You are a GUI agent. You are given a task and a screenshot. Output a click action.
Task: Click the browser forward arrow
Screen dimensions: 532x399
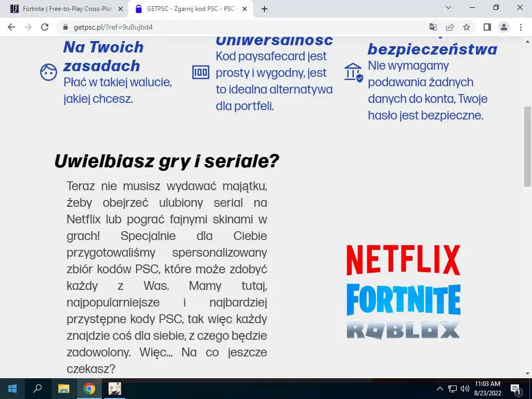point(28,27)
